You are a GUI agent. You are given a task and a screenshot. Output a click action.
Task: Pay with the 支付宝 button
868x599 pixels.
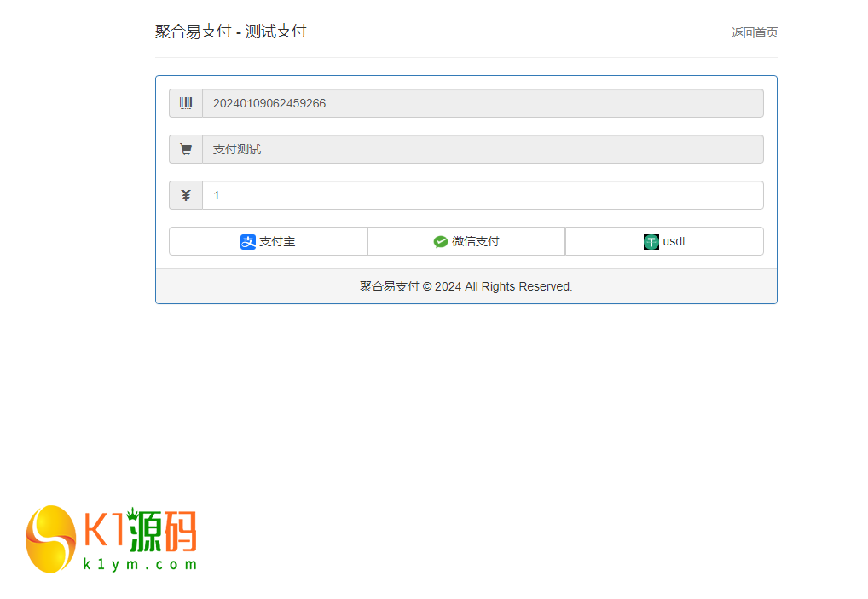coord(268,241)
